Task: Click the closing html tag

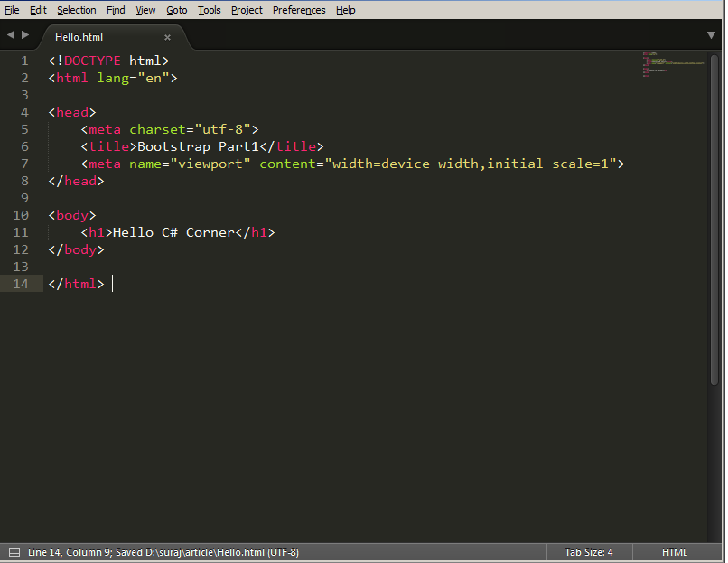Action: click(x=76, y=284)
